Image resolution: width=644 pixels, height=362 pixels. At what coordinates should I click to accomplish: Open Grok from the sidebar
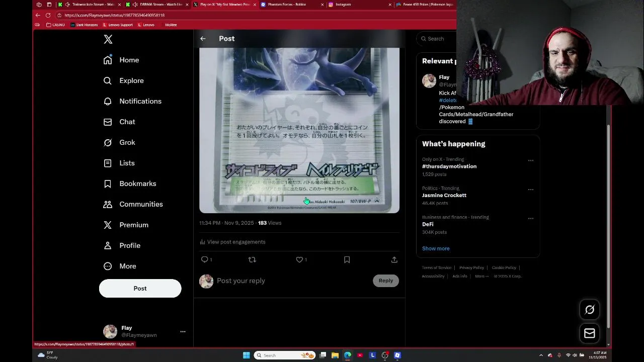(119, 142)
